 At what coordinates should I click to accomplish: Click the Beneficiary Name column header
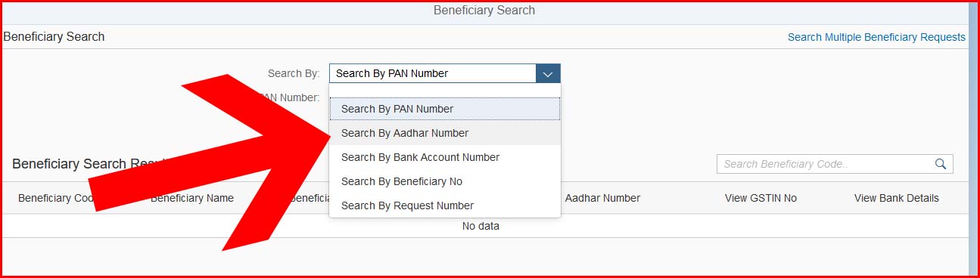pyautogui.click(x=192, y=198)
